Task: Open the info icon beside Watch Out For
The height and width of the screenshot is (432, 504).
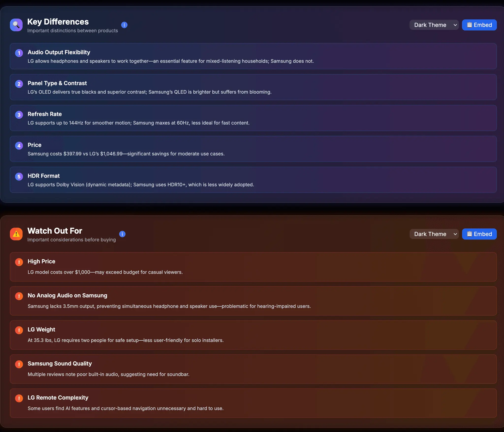Action: [x=122, y=234]
